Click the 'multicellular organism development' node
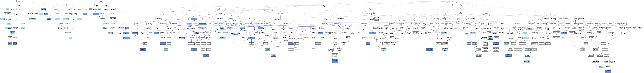 coord(220,14)
